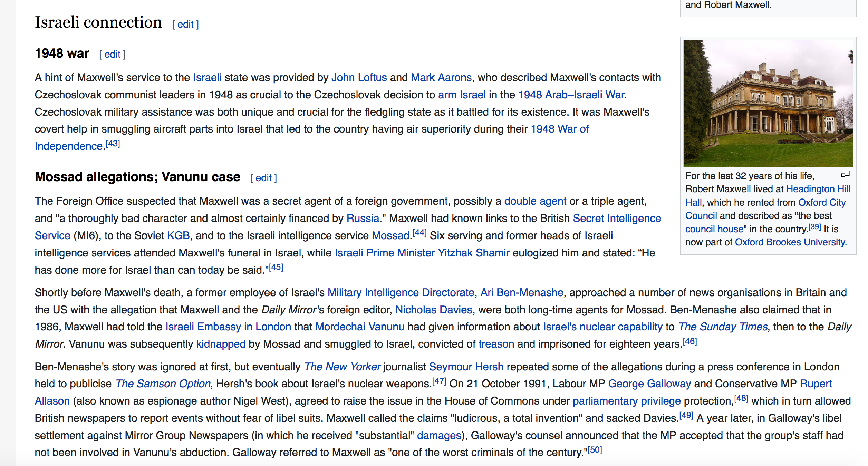The width and height of the screenshot is (868, 466).
Task: Jump to citation 46
Action: 690,341
